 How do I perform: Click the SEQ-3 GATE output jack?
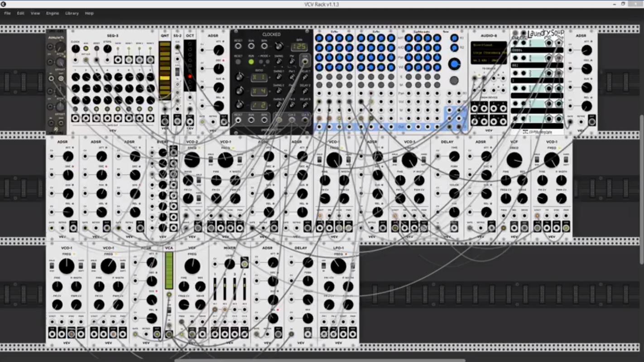(x=119, y=60)
